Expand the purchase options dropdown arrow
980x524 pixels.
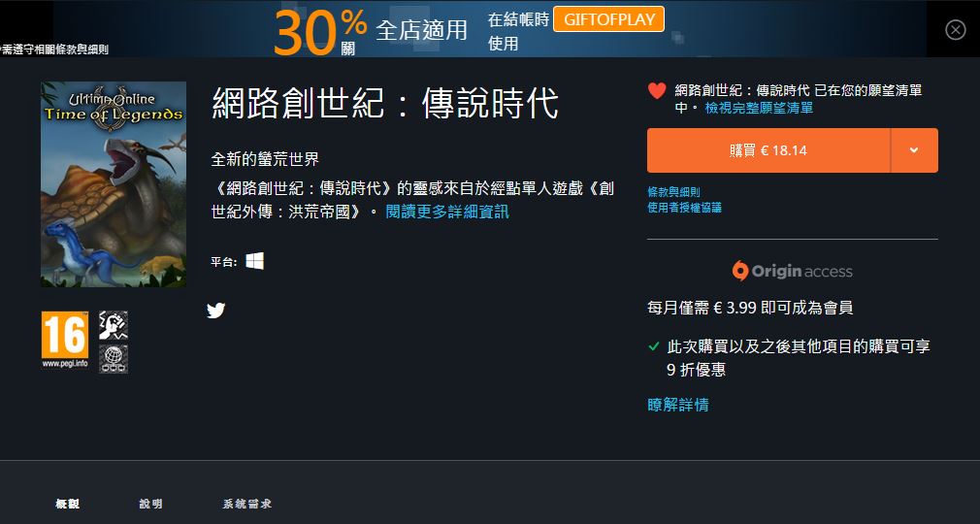914,150
